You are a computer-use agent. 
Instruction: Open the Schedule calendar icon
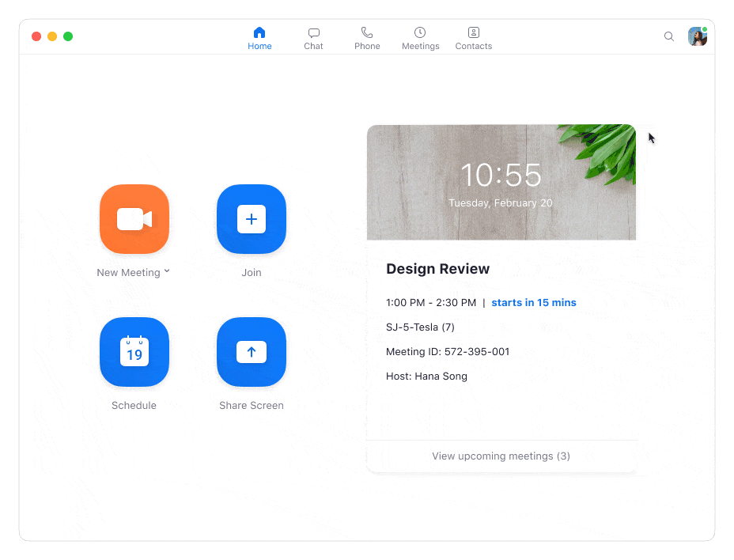(134, 352)
